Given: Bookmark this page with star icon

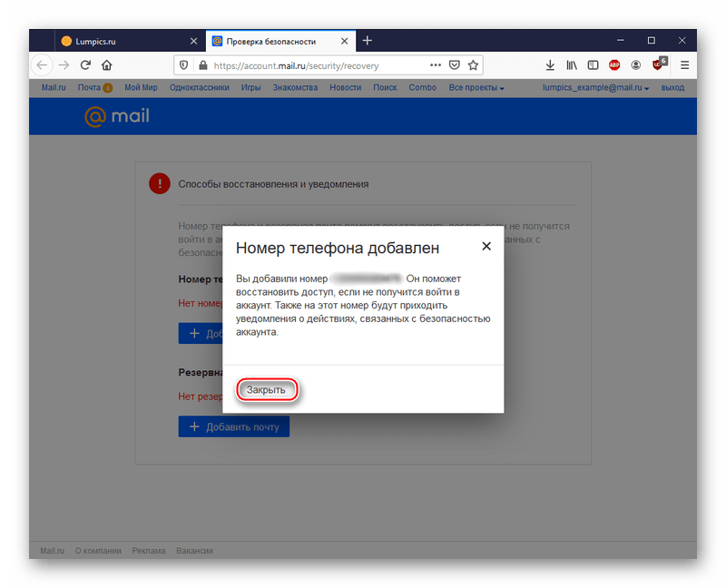Looking at the screenshot, I should [x=473, y=65].
